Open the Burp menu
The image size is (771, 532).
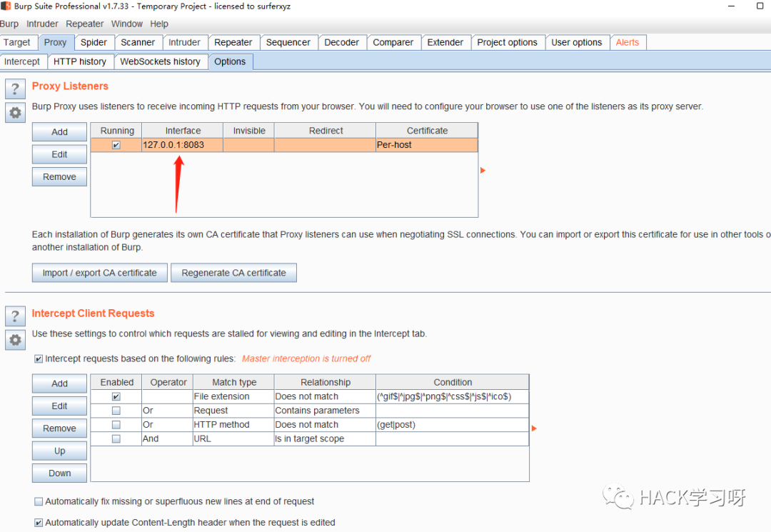9,24
